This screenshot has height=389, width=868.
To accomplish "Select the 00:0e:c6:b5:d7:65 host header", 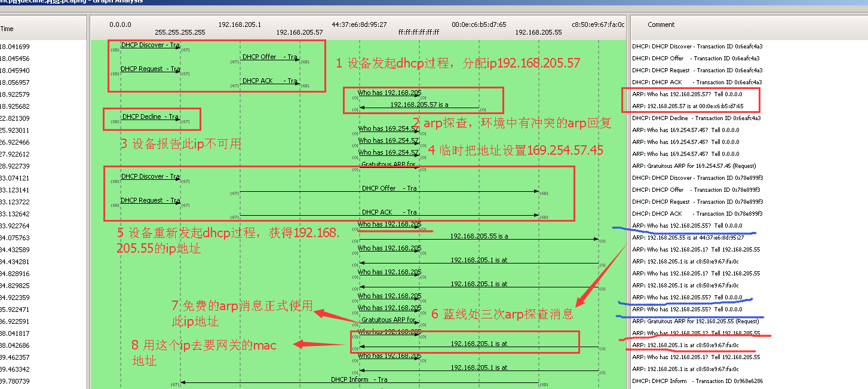I will point(479,24).
